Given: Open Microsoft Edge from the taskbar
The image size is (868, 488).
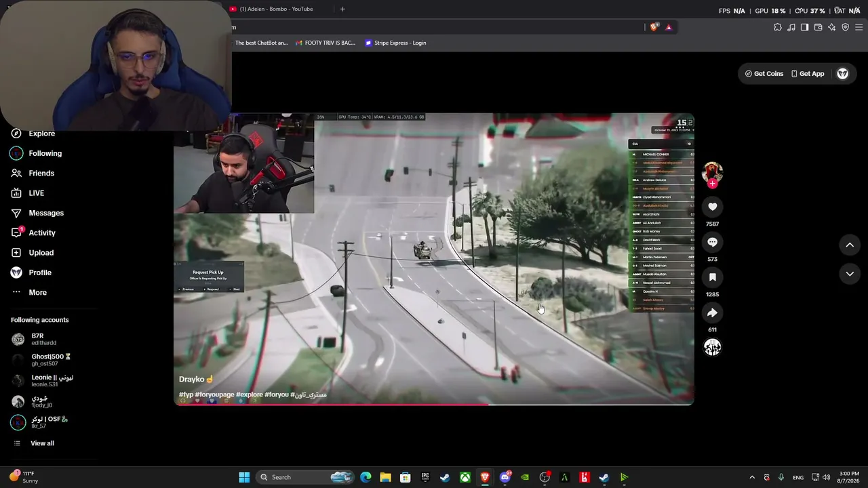Looking at the screenshot, I should (x=366, y=477).
